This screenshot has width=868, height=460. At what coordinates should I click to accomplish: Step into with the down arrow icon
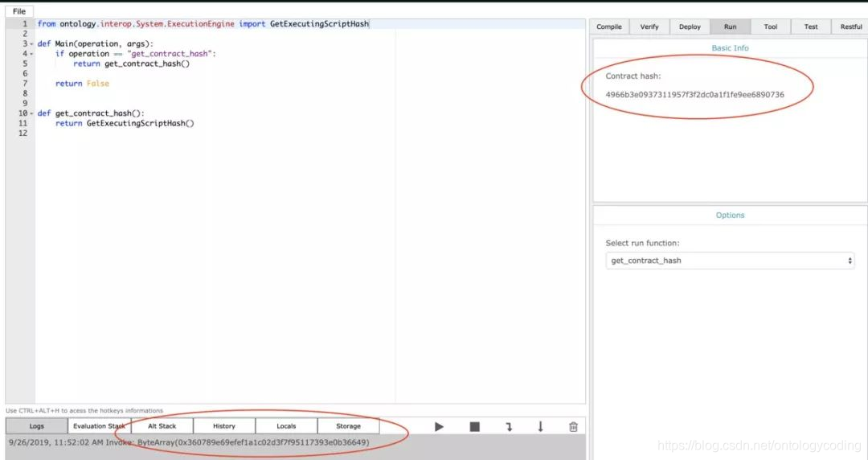point(540,426)
